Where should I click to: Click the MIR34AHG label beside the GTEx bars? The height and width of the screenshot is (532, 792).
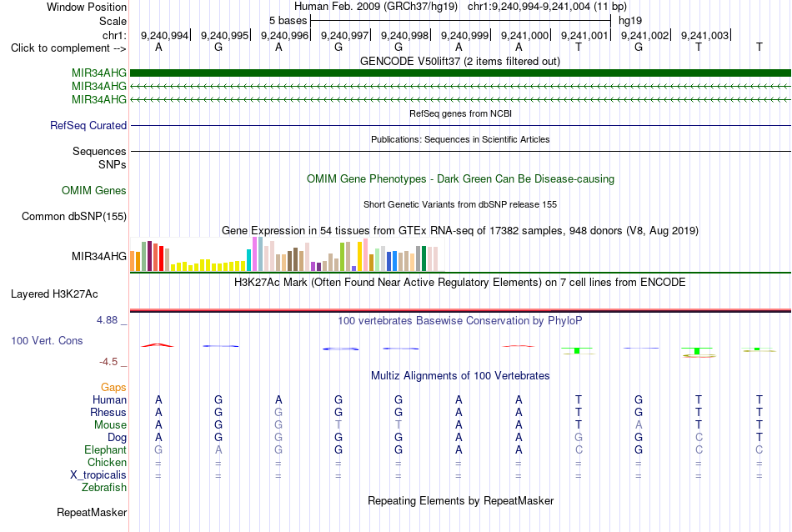click(99, 256)
